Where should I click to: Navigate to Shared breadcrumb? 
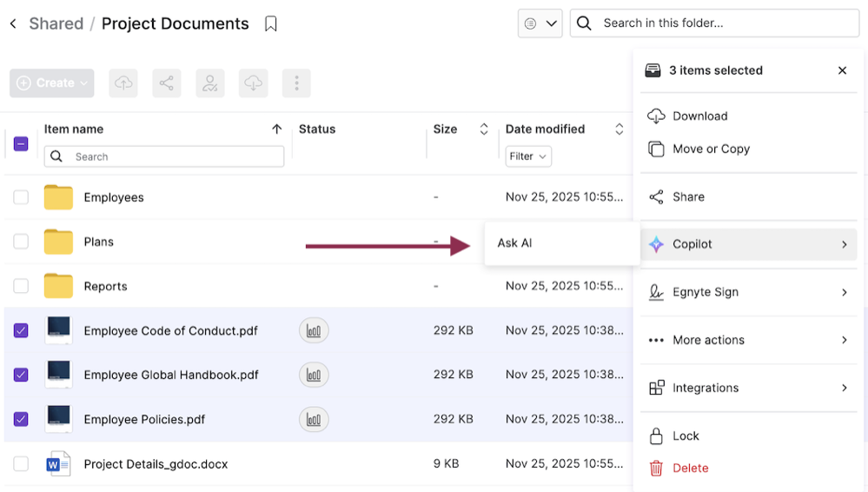[56, 23]
